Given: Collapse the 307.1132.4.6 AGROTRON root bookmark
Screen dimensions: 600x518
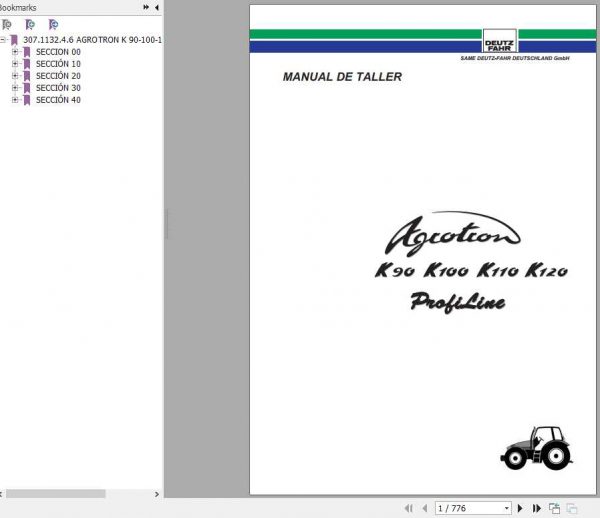Looking at the screenshot, I should coord(2,39).
